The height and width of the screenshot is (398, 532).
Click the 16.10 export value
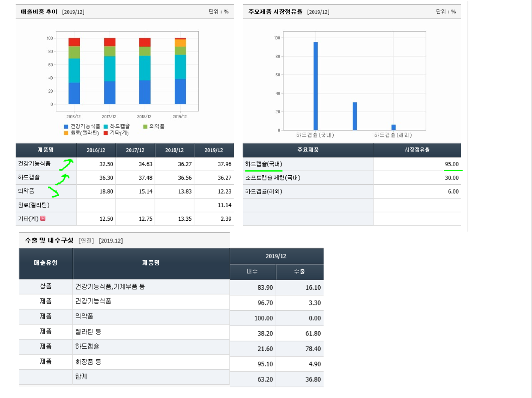coord(313,288)
